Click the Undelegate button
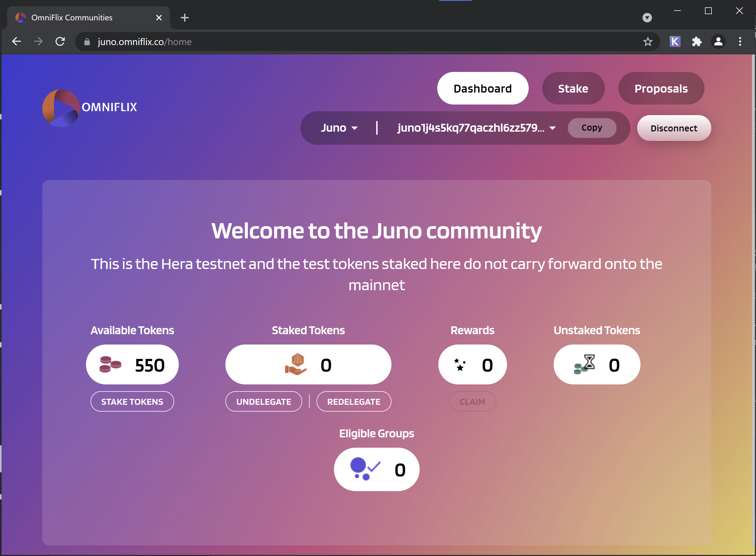The width and height of the screenshot is (756, 556). click(x=264, y=402)
